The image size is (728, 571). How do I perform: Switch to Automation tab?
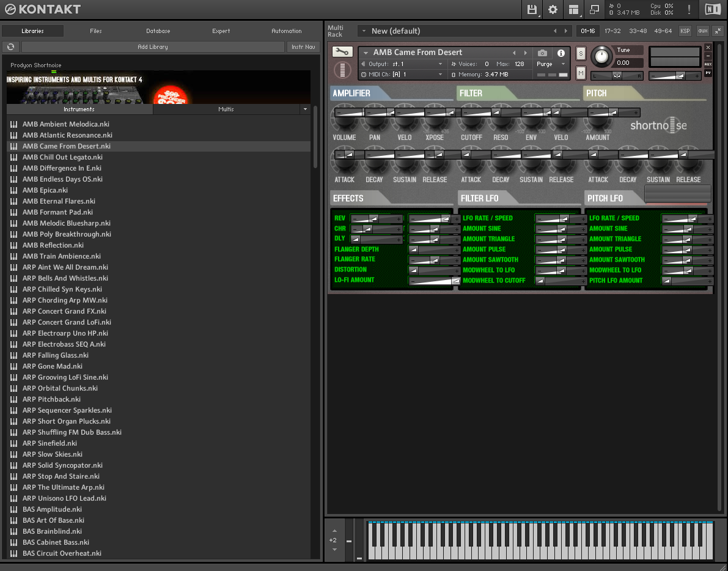point(287,31)
